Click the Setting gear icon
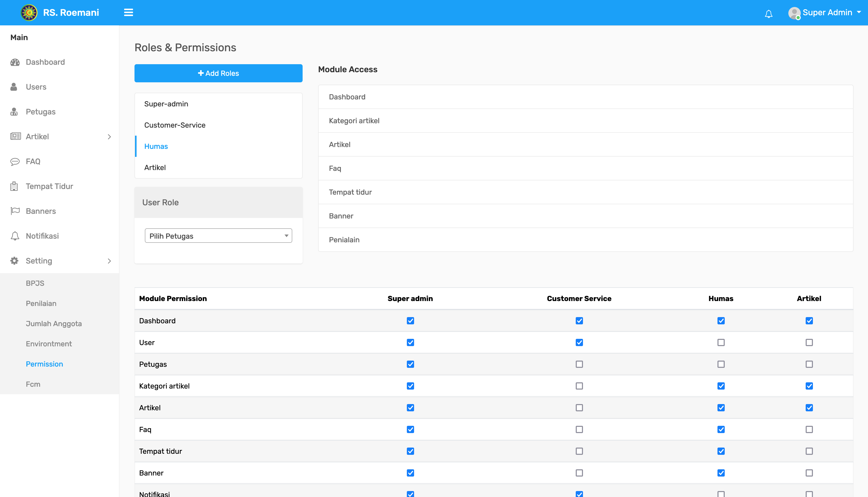Image resolution: width=868 pixels, height=497 pixels. click(x=14, y=261)
